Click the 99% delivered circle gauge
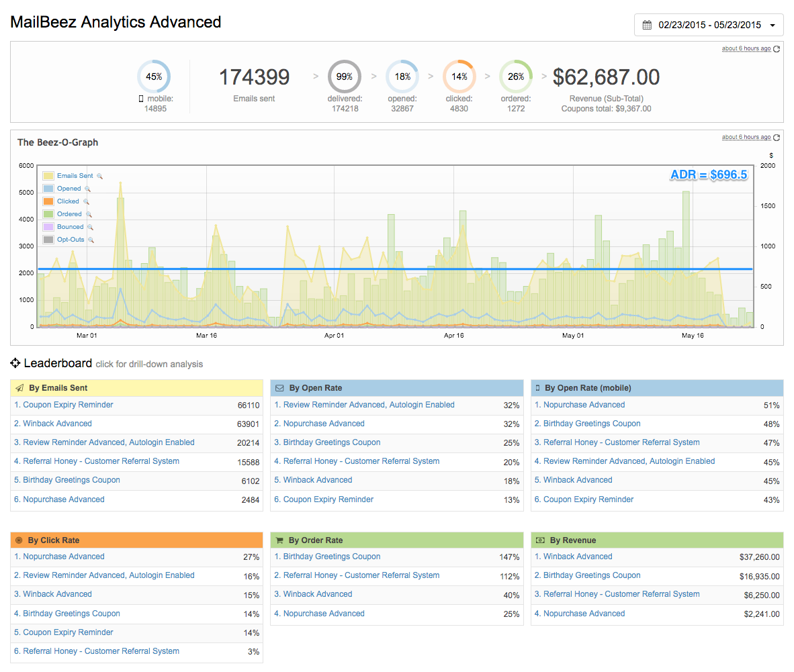Screen dimensions: 794x672 pos(345,77)
